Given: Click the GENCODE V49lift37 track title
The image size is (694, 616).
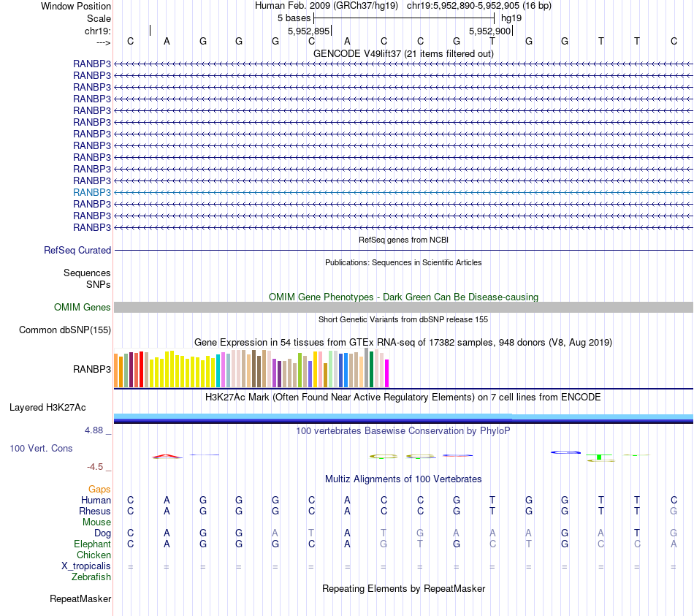Looking at the screenshot, I should [x=403, y=53].
